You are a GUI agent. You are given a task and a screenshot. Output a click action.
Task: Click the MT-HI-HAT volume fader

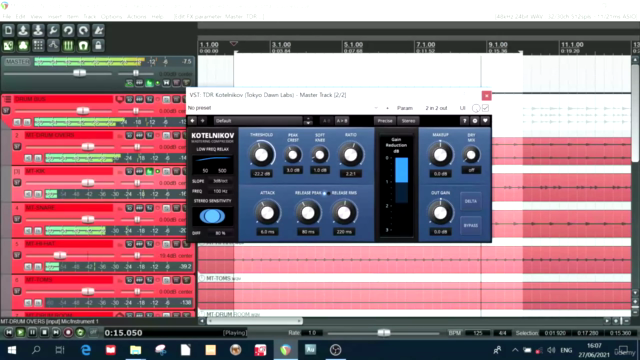(x=60, y=256)
